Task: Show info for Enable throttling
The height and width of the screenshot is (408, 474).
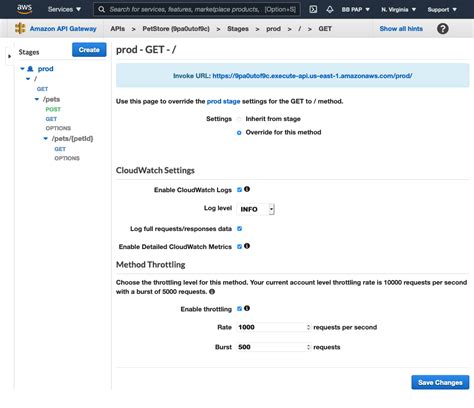Action: tap(247, 308)
